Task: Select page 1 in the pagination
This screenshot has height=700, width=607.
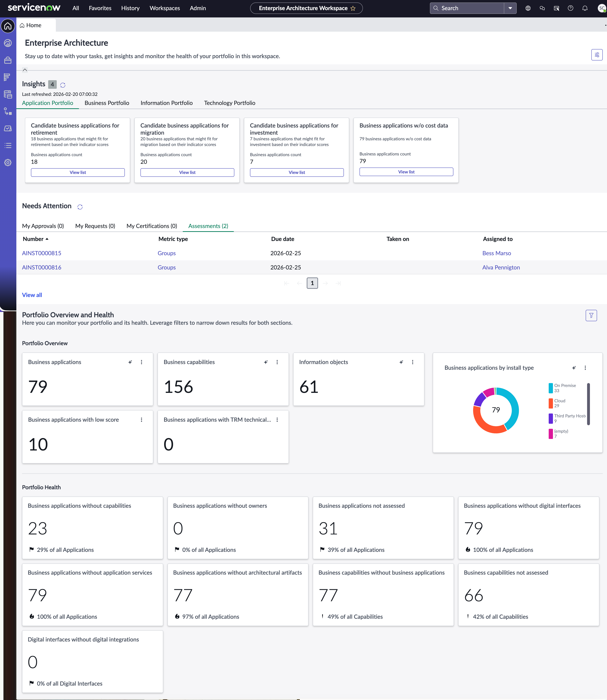Action: (x=312, y=283)
